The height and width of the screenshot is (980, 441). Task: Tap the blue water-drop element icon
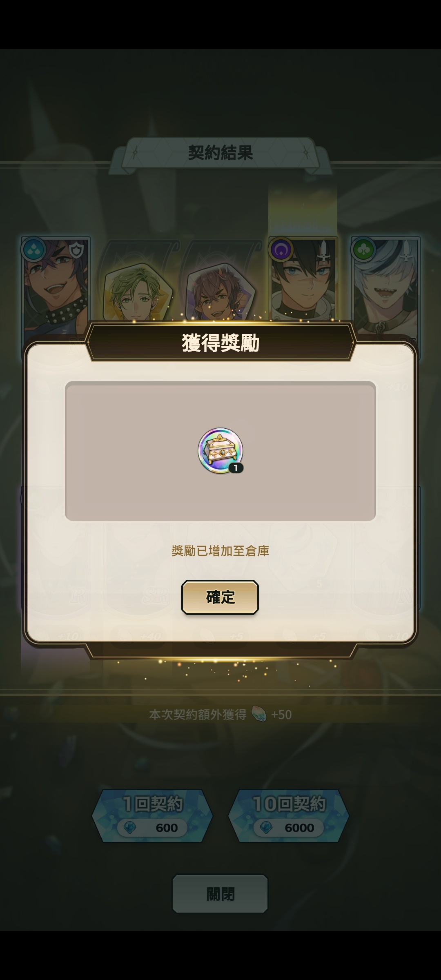pos(34,249)
